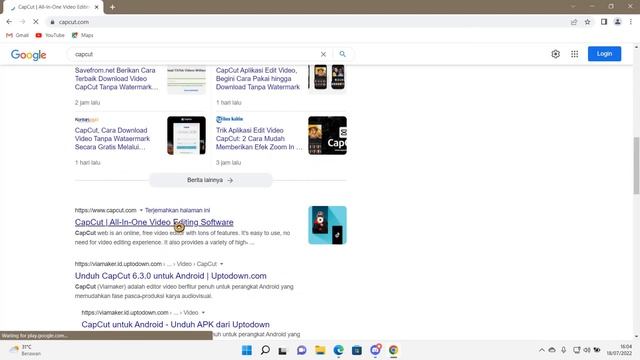Show hidden system tray icons
This screenshot has height=360, width=640.
tap(542, 350)
